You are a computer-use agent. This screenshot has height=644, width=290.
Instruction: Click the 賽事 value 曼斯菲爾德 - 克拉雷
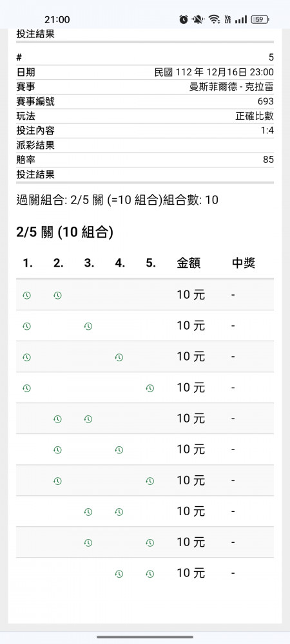[231, 87]
